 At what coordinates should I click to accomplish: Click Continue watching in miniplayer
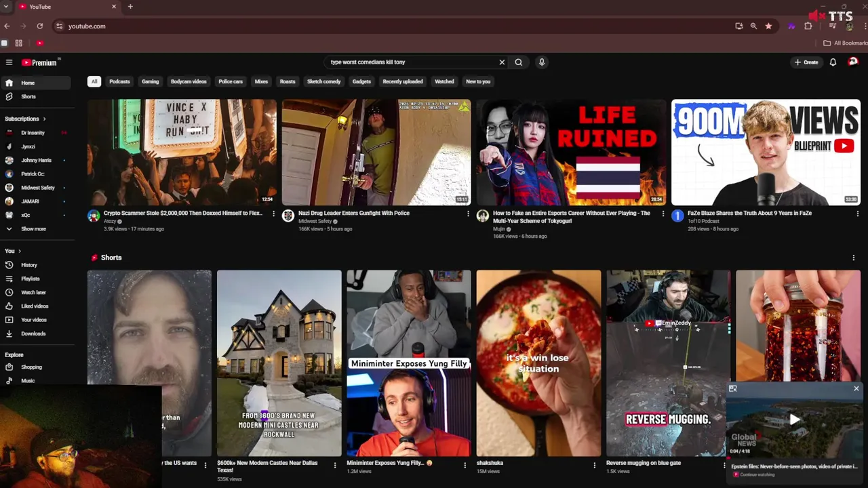[x=757, y=474]
